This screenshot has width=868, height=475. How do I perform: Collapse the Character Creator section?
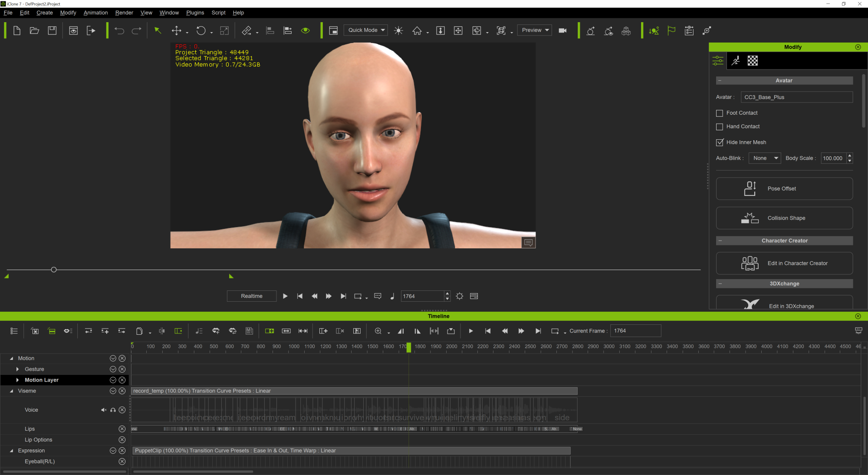pos(720,241)
